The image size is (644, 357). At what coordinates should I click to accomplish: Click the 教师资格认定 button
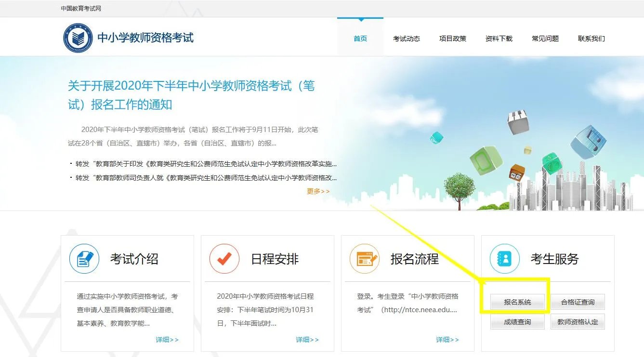click(x=577, y=321)
